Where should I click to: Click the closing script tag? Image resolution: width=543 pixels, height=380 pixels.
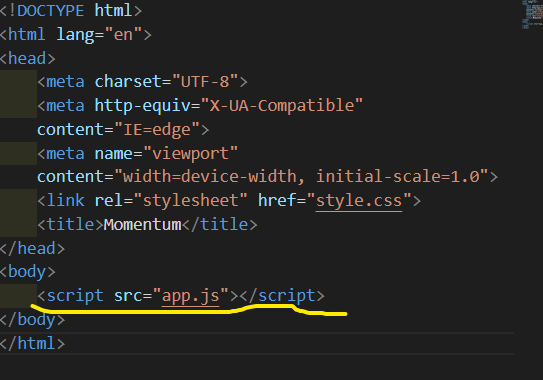(282, 296)
